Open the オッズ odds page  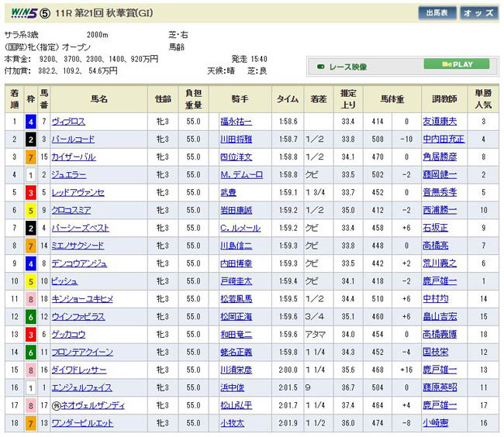(x=478, y=13)
